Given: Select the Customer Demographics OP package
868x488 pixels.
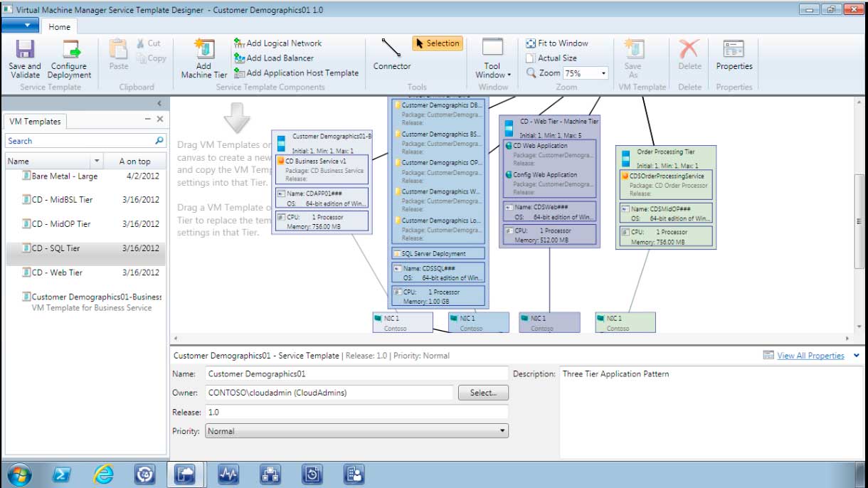Looking at the screenshot, I should [438, 172].
